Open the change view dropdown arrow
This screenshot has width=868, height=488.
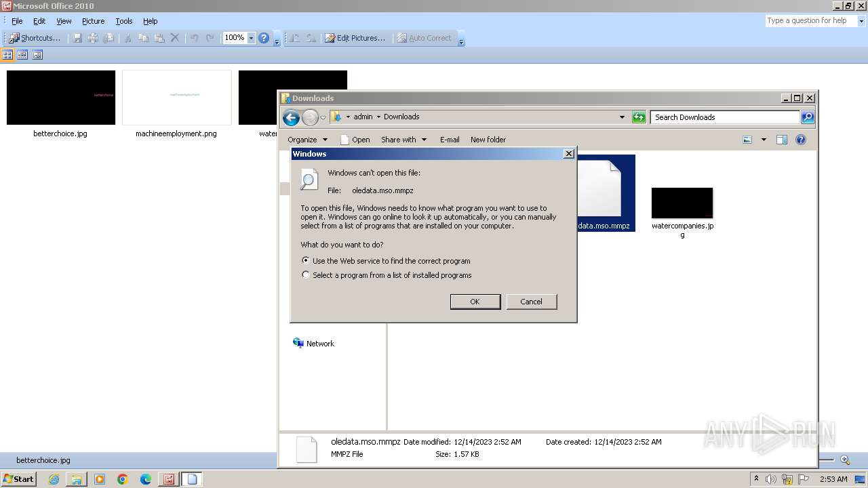pos(764,140)
